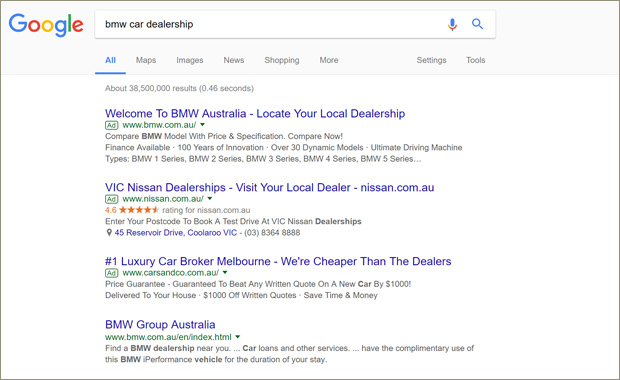Expand arrow next to www.carsandco.com.au/
This screenshot has height=380, width=620.
tap(225, 272)
